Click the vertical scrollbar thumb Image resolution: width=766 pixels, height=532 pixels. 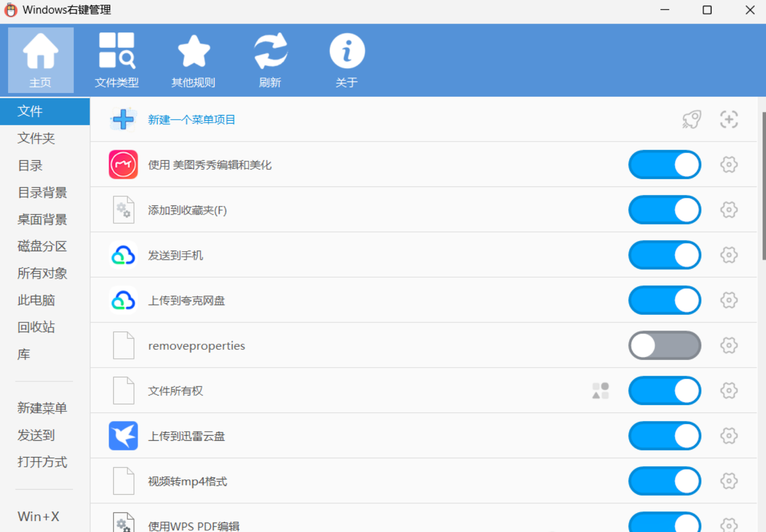(764, 186)
